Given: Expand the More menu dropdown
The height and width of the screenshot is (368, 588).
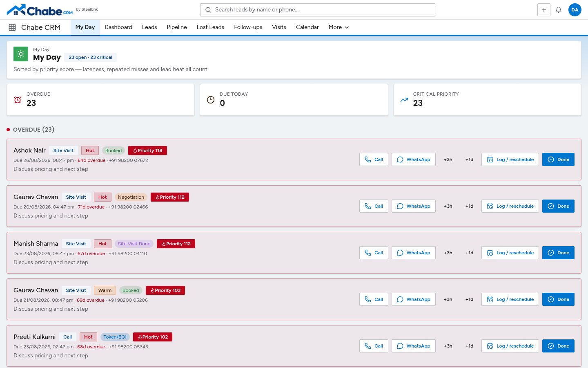Looking at the screenshot, I should (x=339, y=27).
